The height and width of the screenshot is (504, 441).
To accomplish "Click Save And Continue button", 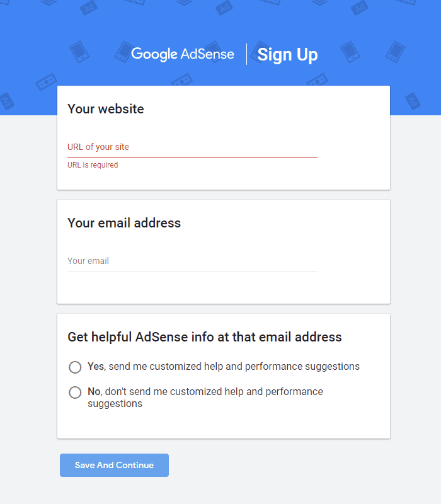I will click(114, 465).
